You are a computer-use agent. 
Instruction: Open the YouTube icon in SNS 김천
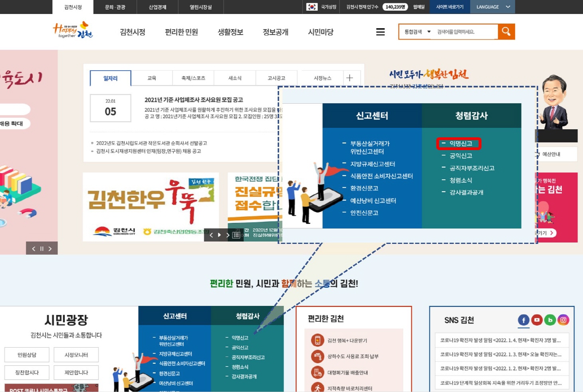(x=537, y=320)
